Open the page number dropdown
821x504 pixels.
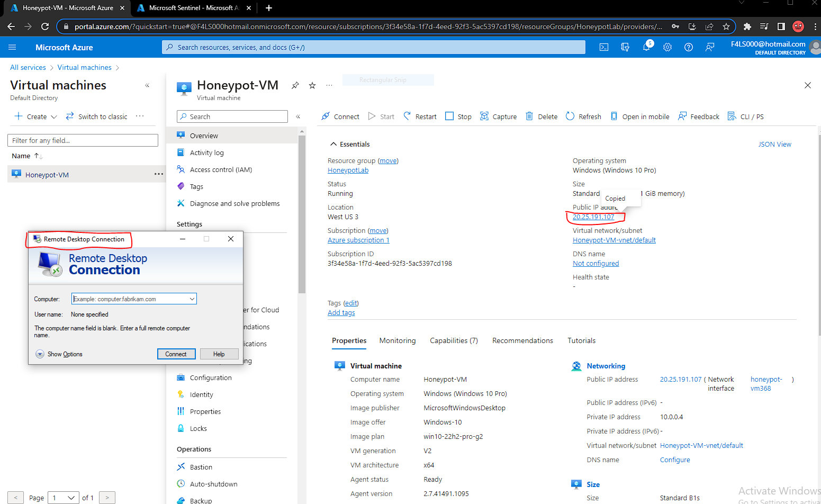64,498
